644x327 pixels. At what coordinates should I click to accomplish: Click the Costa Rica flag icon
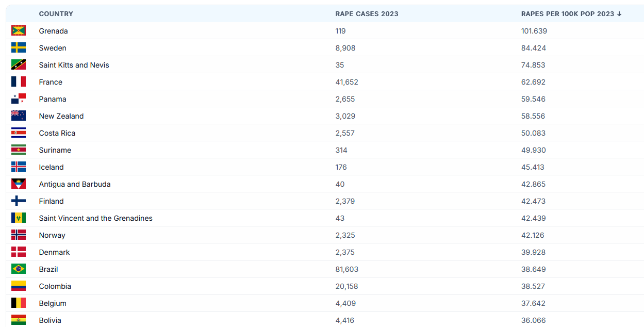tap(19, 133)
